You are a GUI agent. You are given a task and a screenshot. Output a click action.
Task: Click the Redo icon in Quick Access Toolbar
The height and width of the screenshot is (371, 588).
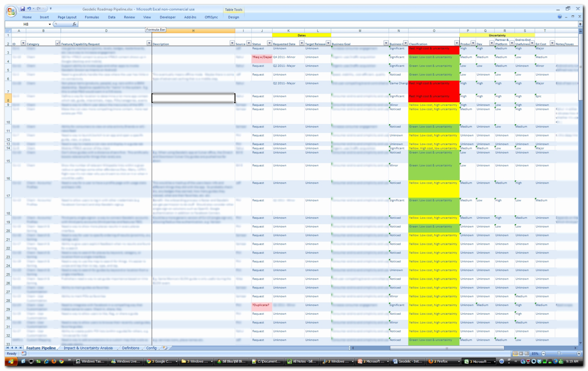(39, 8)
